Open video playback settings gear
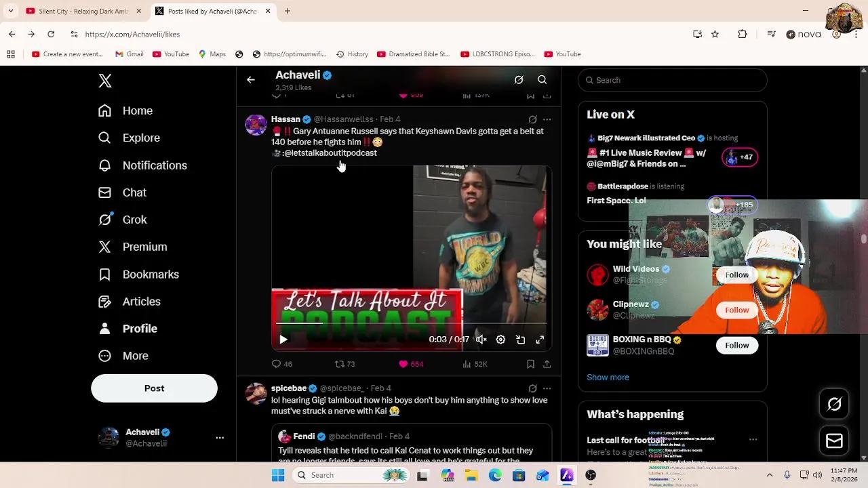This screenshot has width=868, height=488. click(x=500, y=340)
